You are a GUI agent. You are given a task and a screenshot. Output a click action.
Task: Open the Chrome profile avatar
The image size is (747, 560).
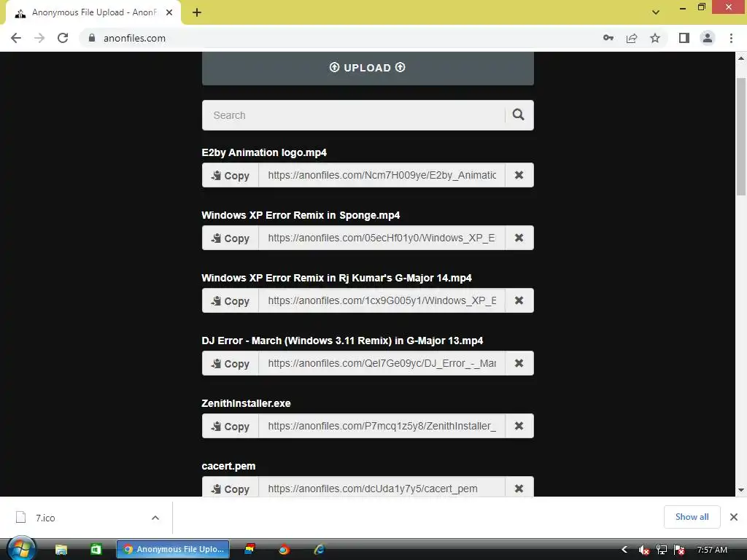point(708,38)
